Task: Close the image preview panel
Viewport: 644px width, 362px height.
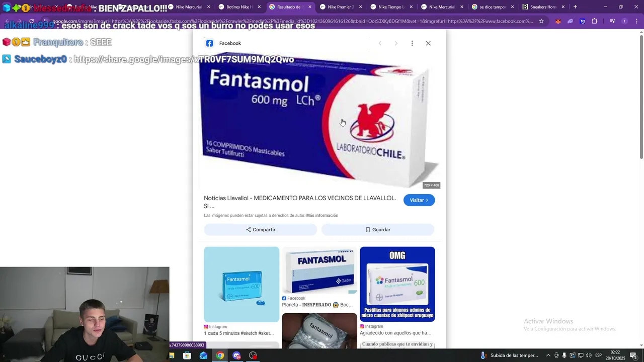Action: point(428,43)
